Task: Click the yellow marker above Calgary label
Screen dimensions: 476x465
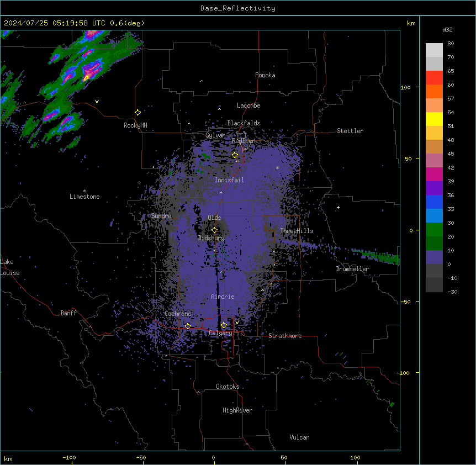Action: click(224, 325)
